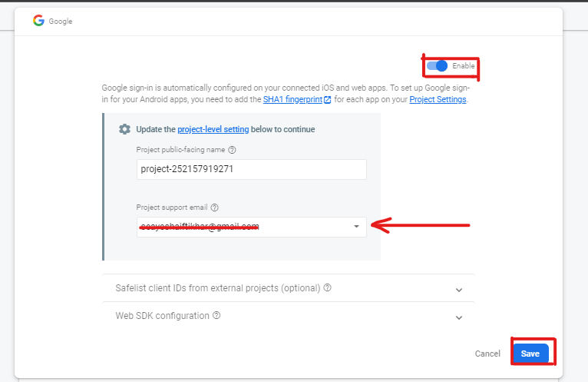The height and width of the screenshot is (382, 588).
Task: Open the project-level setting link
Action: tap(213, 129)
